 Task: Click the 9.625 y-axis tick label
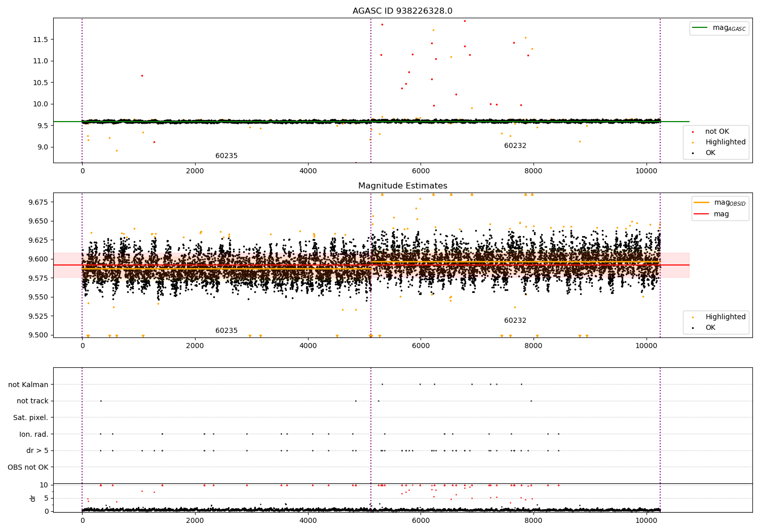coord(39,240)
